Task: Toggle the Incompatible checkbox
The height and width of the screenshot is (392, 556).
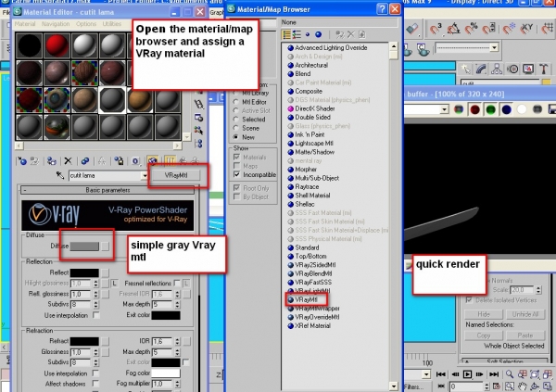Action: 237,174
